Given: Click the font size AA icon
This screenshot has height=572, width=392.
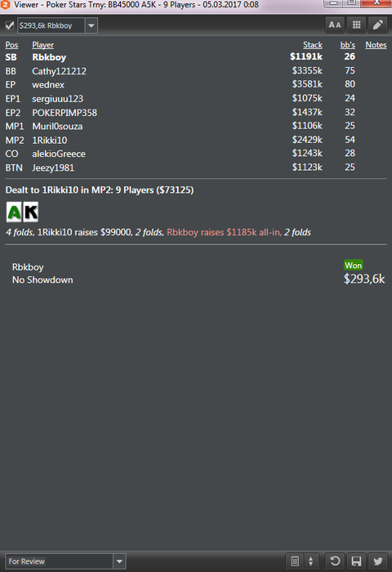Looking at the screenshot, I should [334, 25].
